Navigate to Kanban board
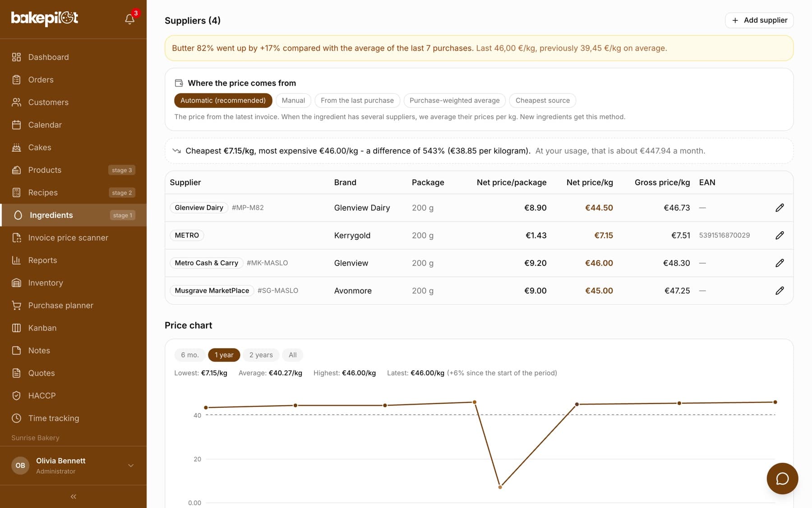This screenshot has height=508, width=812. tap(73, 328)
